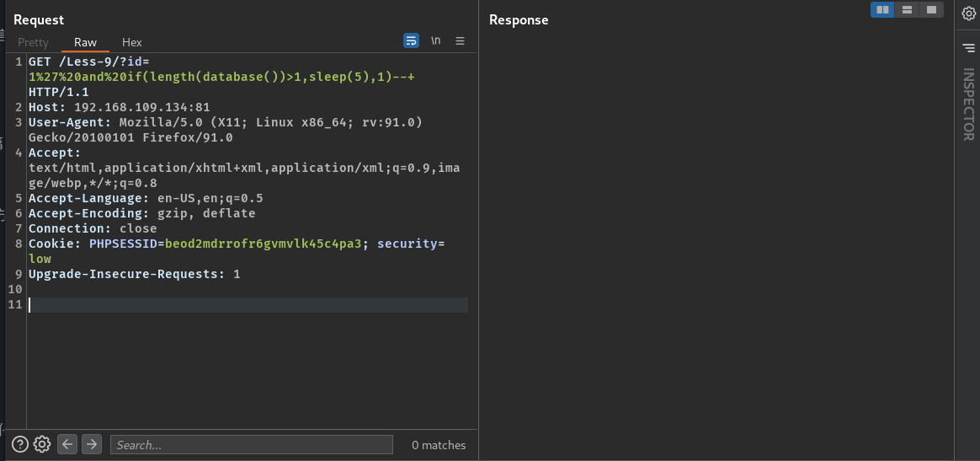The image size is (980, 461).
Task: Open settings gear at top right
Action: [968, 13]
